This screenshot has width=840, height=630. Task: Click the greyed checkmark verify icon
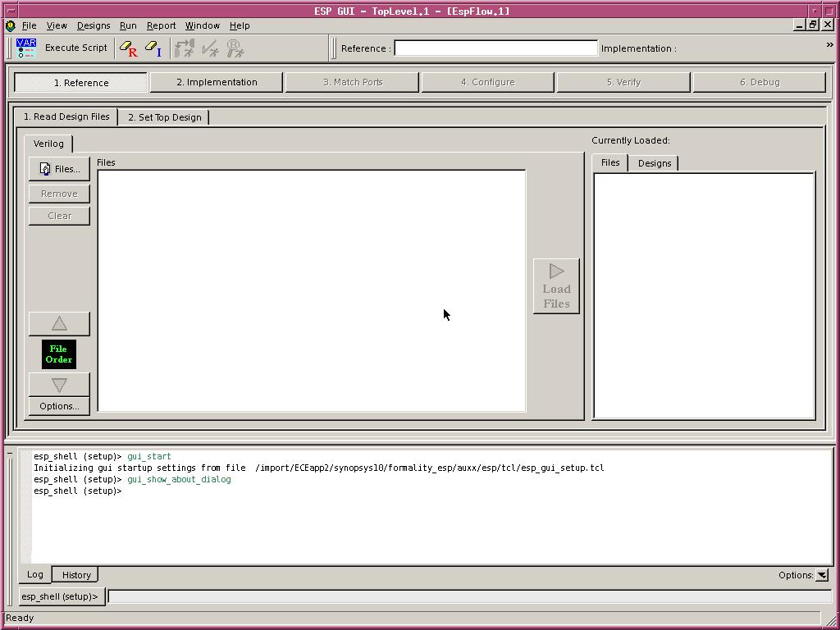tap(210, 48)
